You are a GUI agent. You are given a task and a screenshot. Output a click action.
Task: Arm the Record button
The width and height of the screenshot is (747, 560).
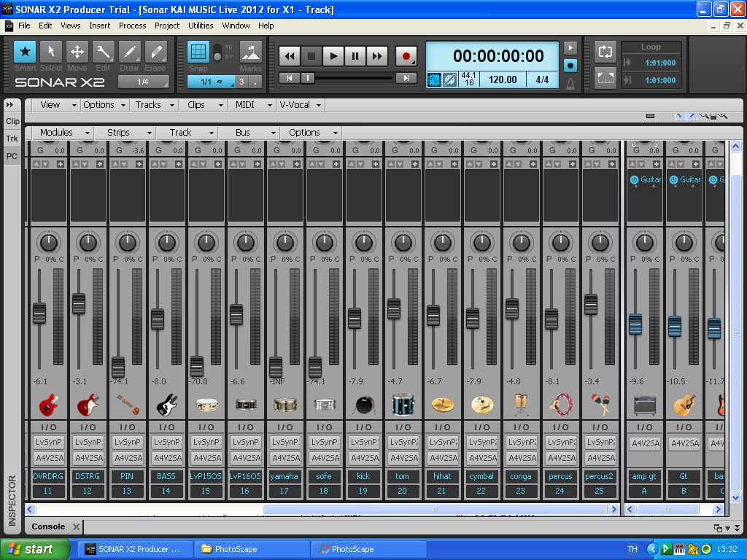(x=406, y=56)
